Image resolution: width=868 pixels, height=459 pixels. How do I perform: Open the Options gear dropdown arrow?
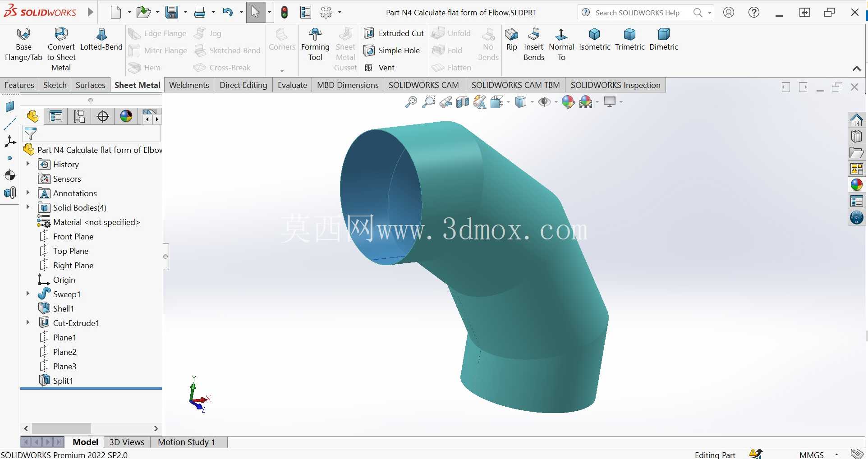click(340, 13)
